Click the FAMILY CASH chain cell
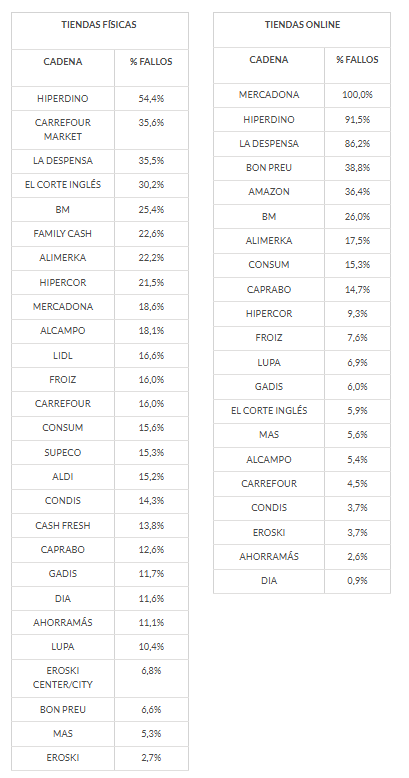The width and height of the screenshot is (409, 778). 63,234
